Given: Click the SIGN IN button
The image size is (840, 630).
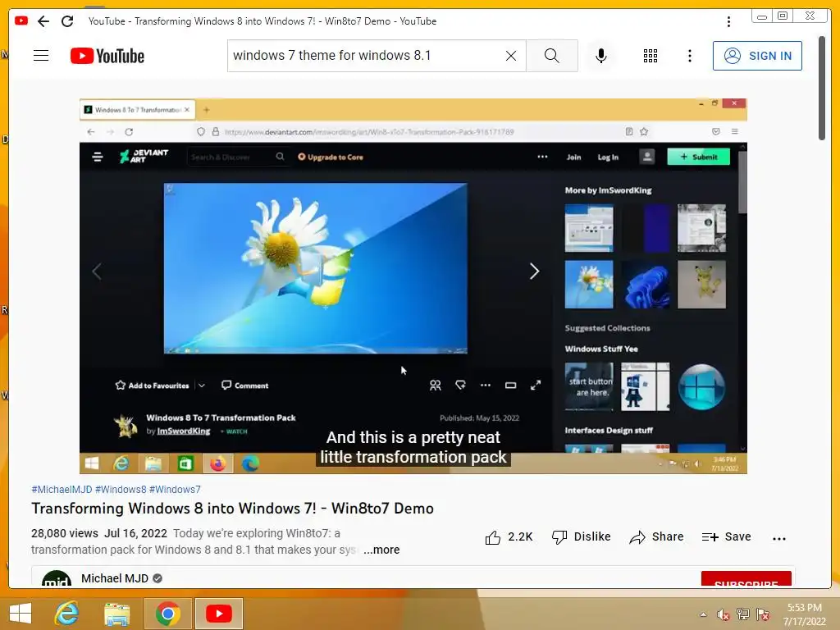Looking at the screenshot, I should (x=757, y=56).
